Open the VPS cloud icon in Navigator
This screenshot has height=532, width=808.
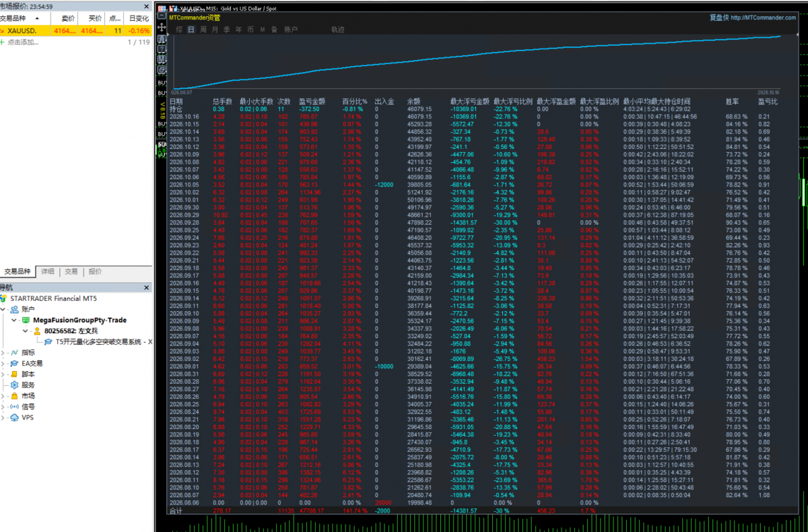point(15,418)
